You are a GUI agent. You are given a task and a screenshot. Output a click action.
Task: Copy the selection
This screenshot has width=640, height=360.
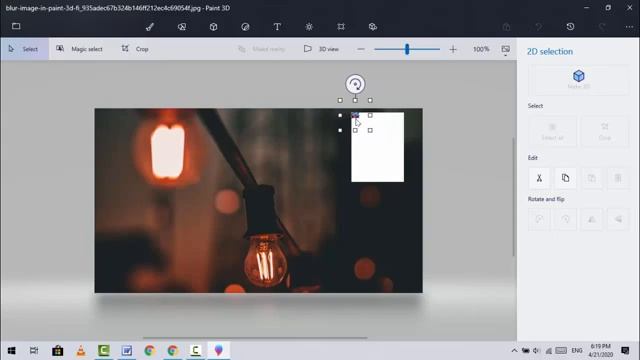coord(565,178)
